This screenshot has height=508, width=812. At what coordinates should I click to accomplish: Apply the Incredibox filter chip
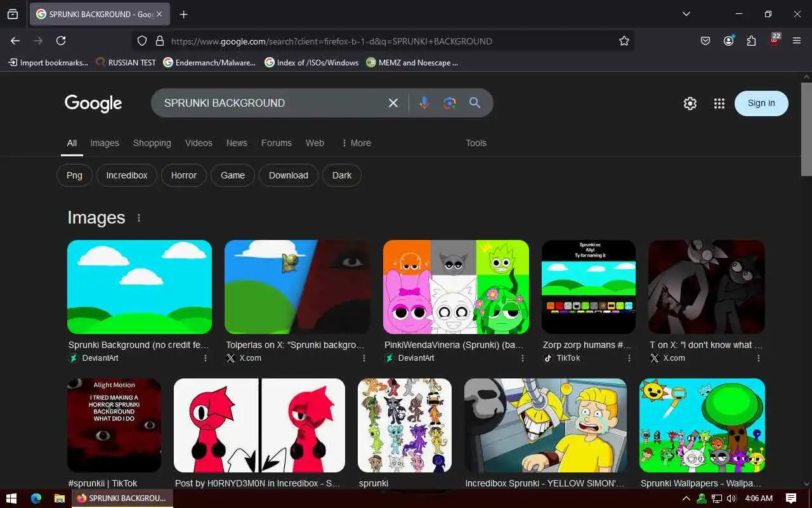(x=127, y=175)
